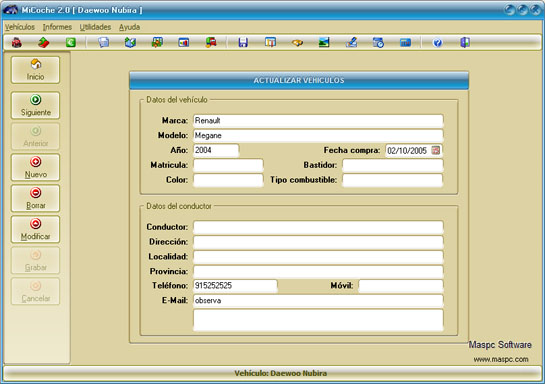Click the blue floppy disk save icon
Screen dimensions: 545x384
(x=243, y=43)
